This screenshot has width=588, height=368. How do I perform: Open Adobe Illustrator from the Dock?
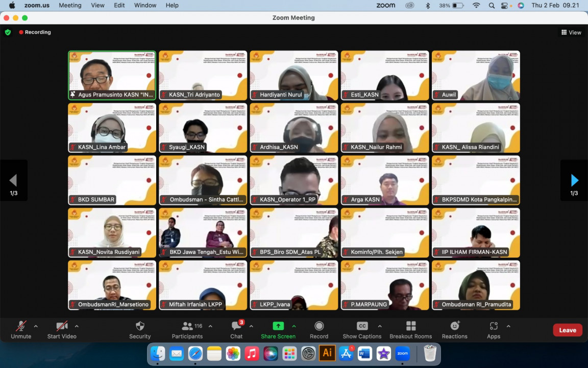click(327, 353)
